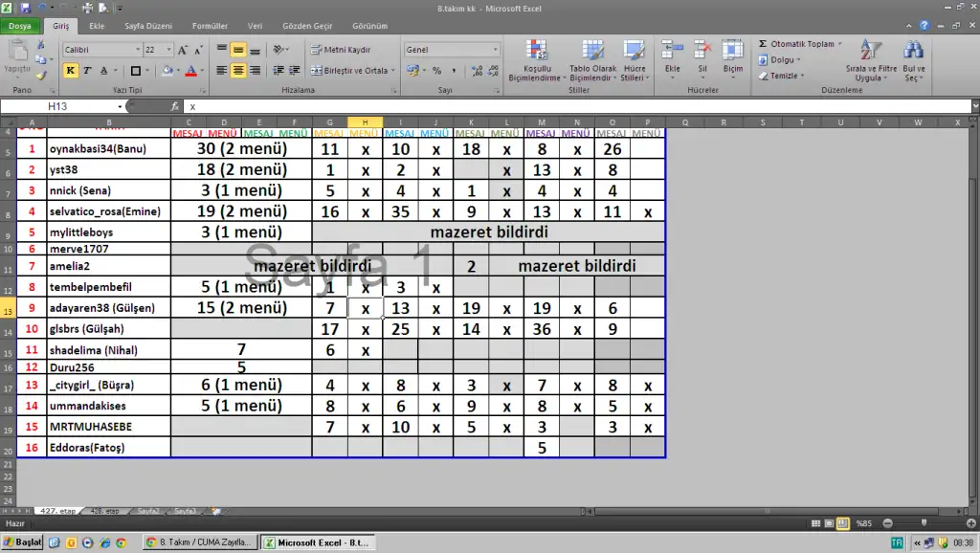980x553 pixels.
Task: Click the insert function fx icon
Action: point(175,107)
